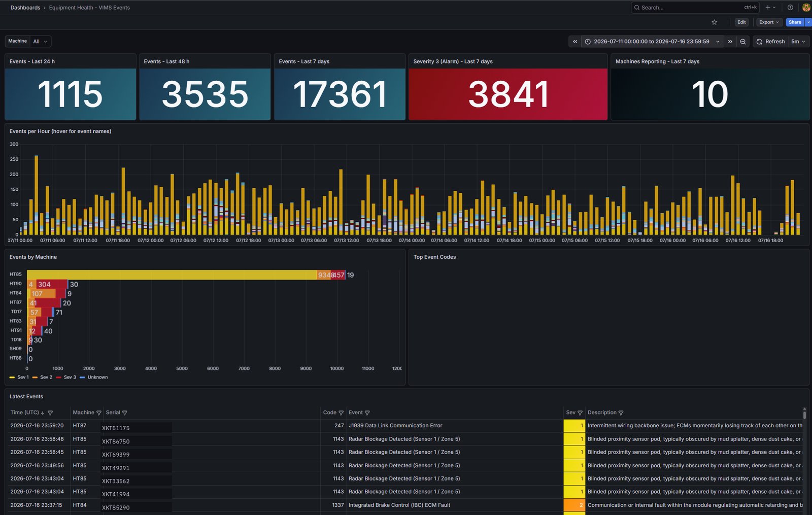
Task: Click the 1115 events stat value
Action: [70, 94]
